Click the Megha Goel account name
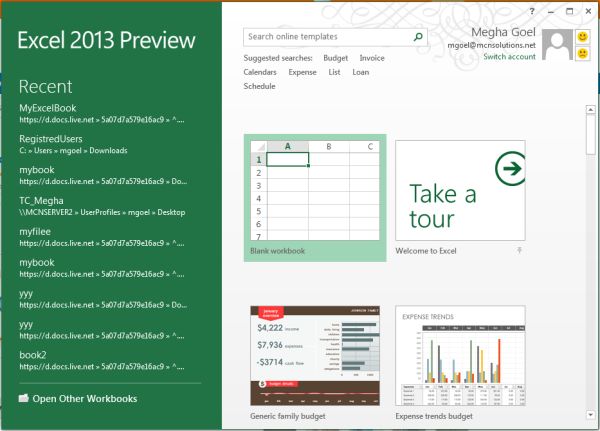This screenshot has height=431, width=600. [503, 32]
